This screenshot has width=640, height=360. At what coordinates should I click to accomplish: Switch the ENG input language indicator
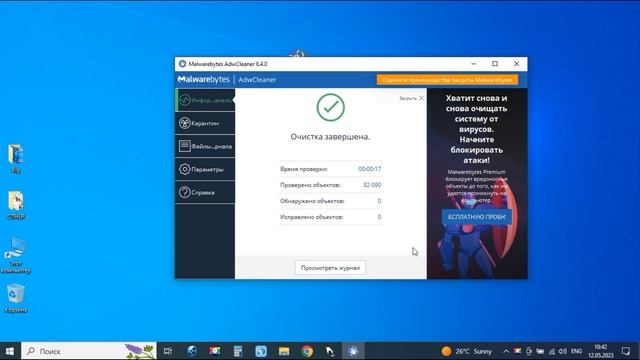(576, 351)
